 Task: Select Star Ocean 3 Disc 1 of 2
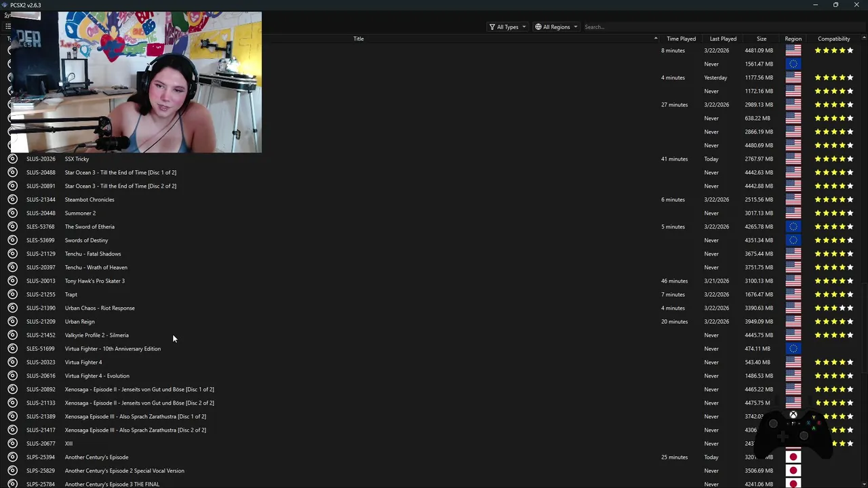click(120, 172)
